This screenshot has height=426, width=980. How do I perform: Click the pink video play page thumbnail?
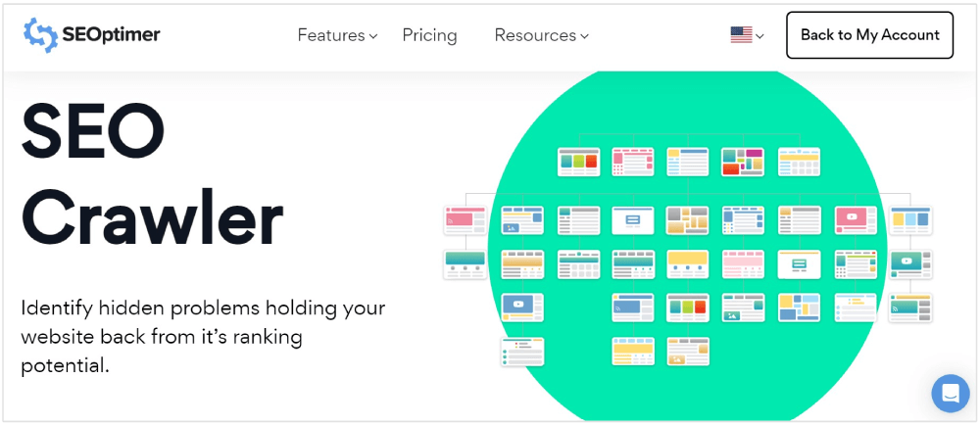click(x=856, y=220)
